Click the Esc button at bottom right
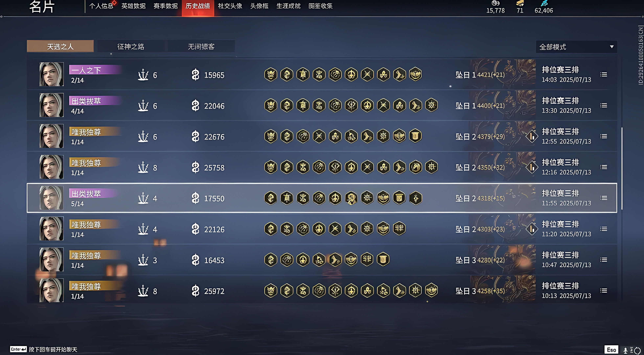The image size is (644, 355). (611, 350)
